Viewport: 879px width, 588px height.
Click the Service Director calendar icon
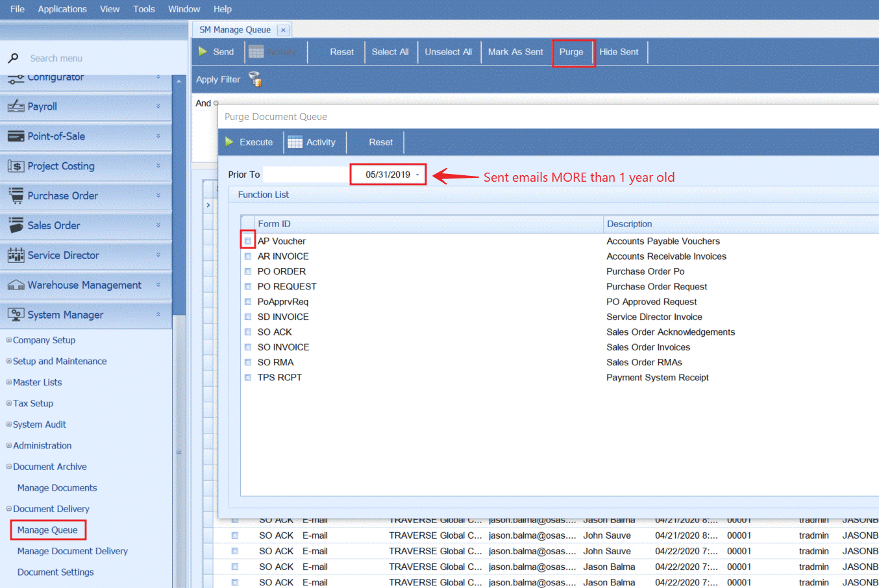(16, 255)
